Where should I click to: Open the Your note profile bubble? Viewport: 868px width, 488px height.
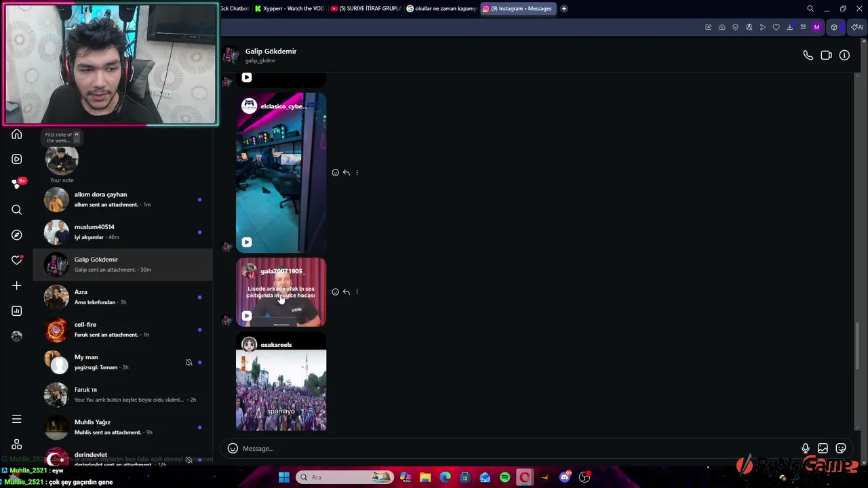(x=62, y=161)
